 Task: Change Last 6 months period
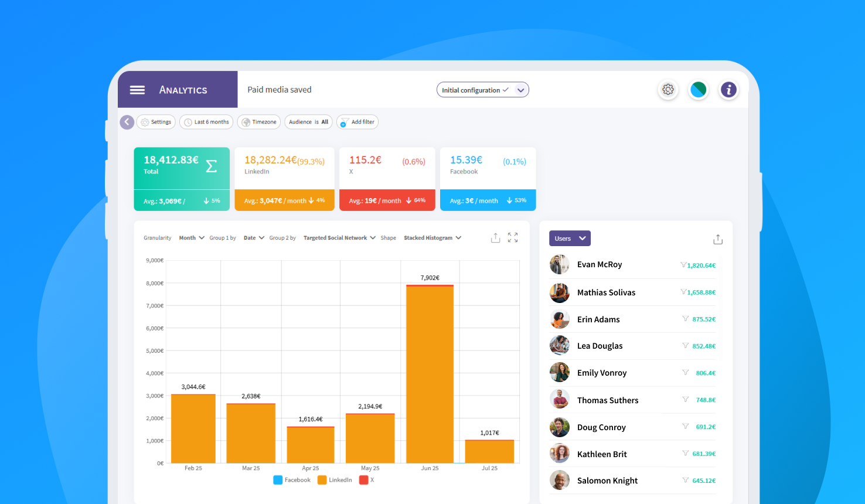[x=206, y=122]
